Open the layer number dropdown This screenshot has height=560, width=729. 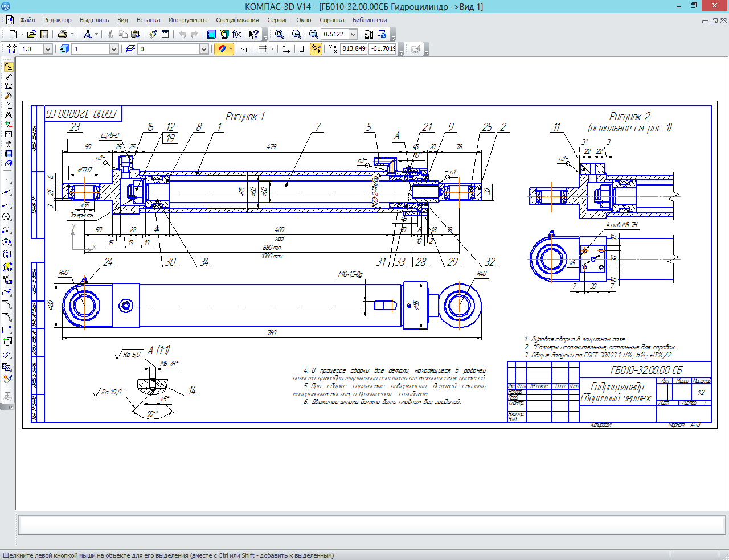204,49
